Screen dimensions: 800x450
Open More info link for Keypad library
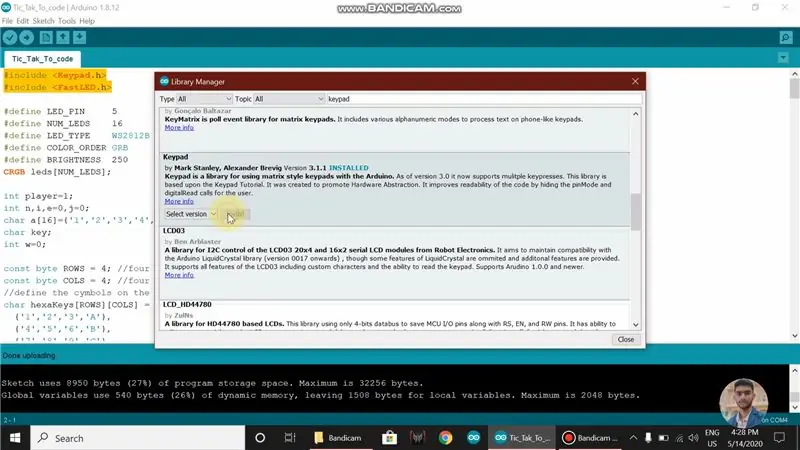[x=179, y=202]
